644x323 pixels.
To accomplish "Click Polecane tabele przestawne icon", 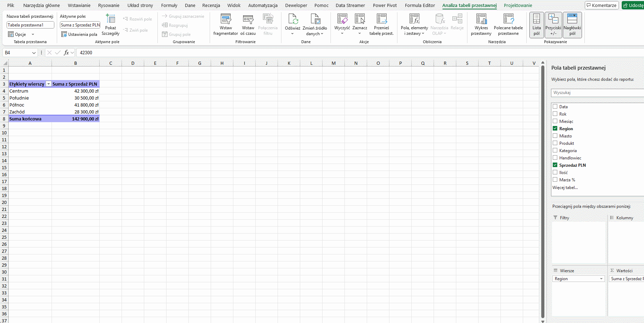I will (508, 19).
